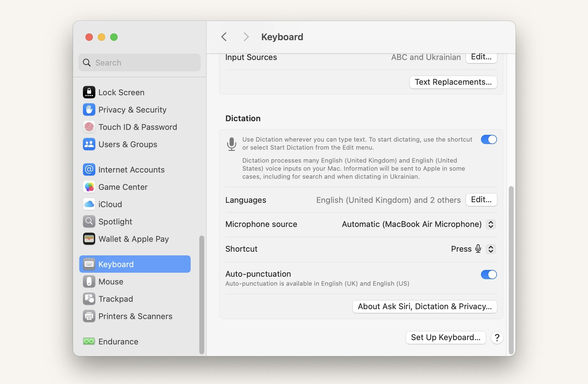
Task: Select Spotlight in the sidebar
Action: pyautogui.click(x=135, y=222)
